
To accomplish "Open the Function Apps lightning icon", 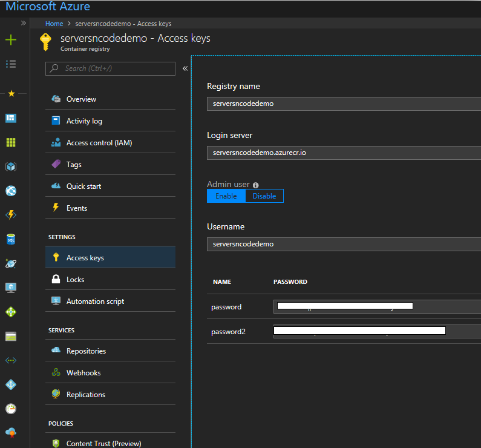I will click(x=11, y=215).
